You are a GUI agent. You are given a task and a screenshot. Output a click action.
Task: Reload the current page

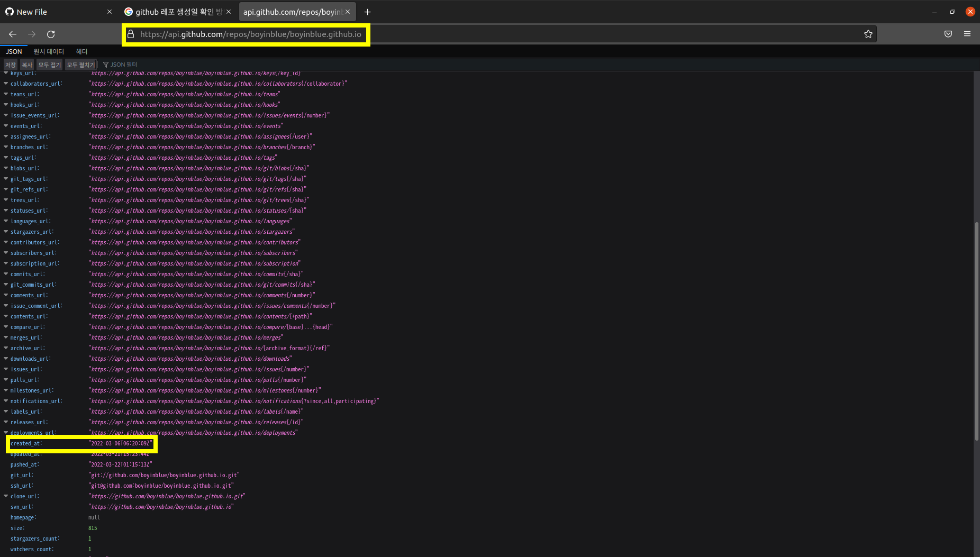click(51, 34)
